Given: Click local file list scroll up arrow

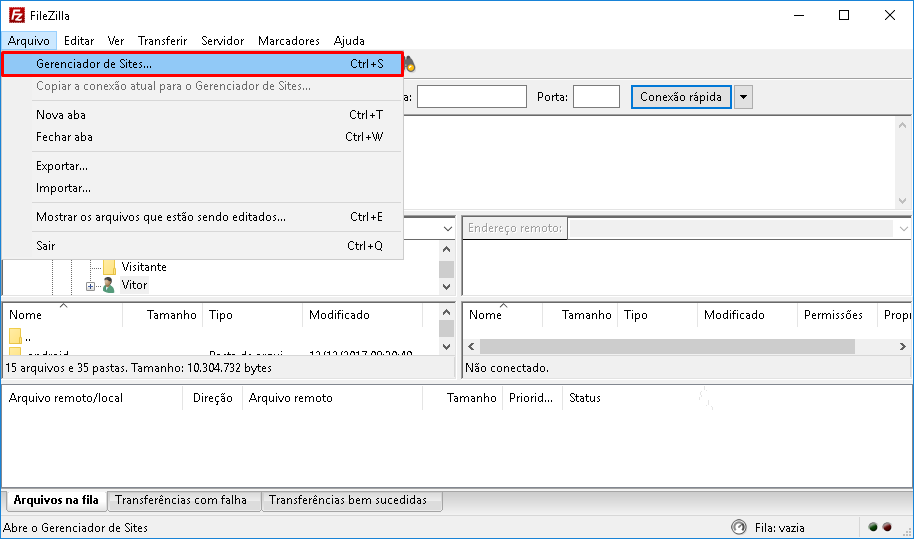Looking at the screenshot, I should point(447,312).
